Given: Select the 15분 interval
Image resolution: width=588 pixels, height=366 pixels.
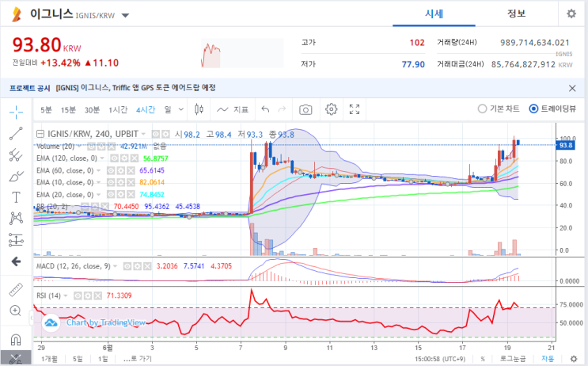Looking at the screenshot, I should tap(68, 109).
